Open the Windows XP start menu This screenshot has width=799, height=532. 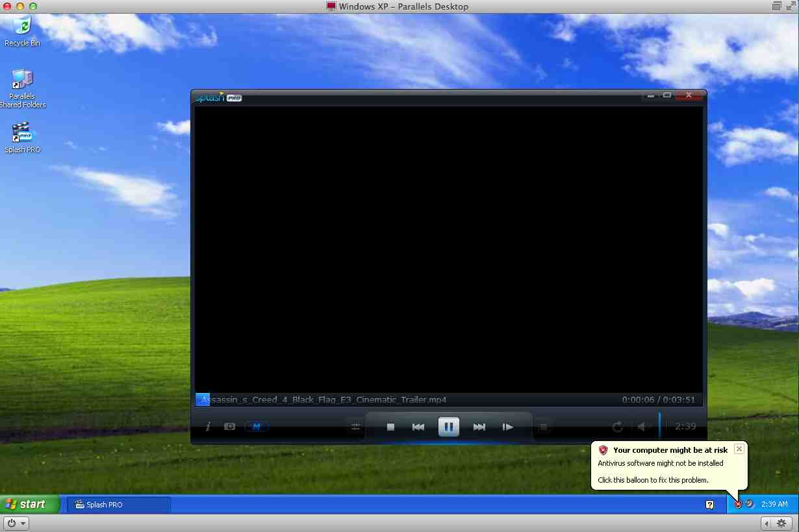point(30,504)
